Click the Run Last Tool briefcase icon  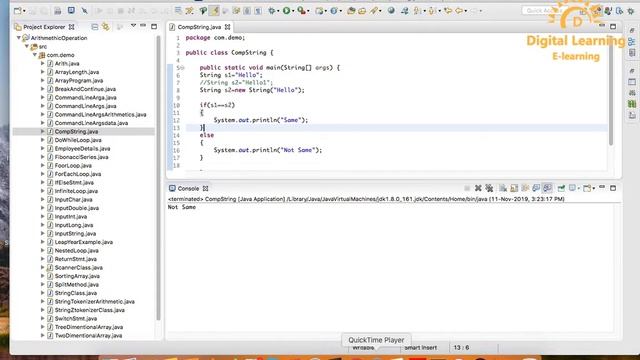(x=301, y=11)
